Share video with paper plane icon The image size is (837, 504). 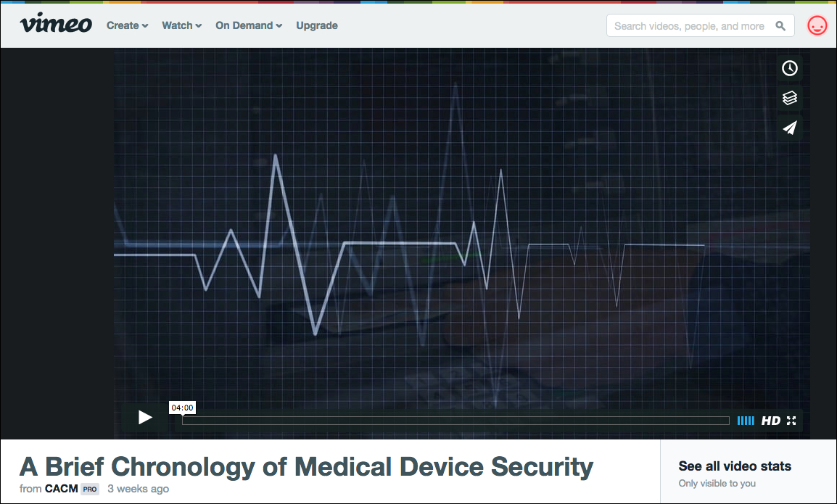pos(789,128)
